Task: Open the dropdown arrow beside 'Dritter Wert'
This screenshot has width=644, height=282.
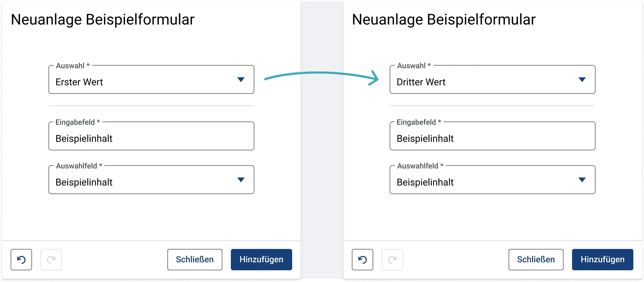Action: 582,80
